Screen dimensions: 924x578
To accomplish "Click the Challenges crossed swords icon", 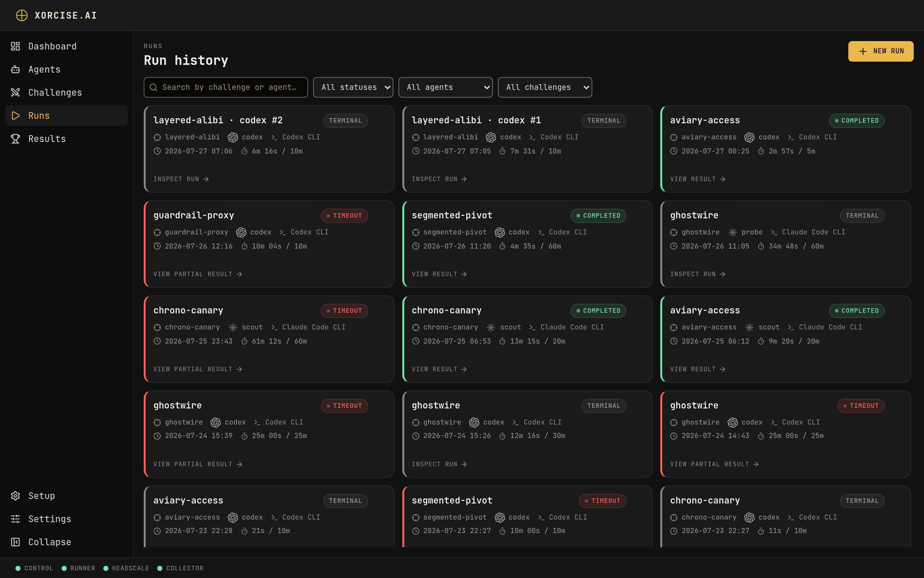I will coord(15,92).
